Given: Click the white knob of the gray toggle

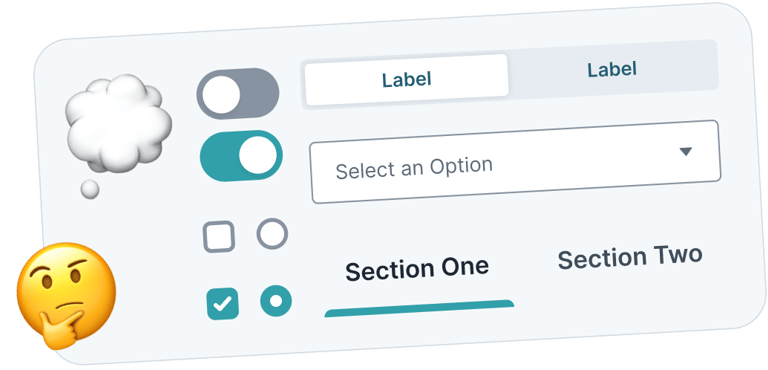Looking at the screenshot, I should pos(221,95).
